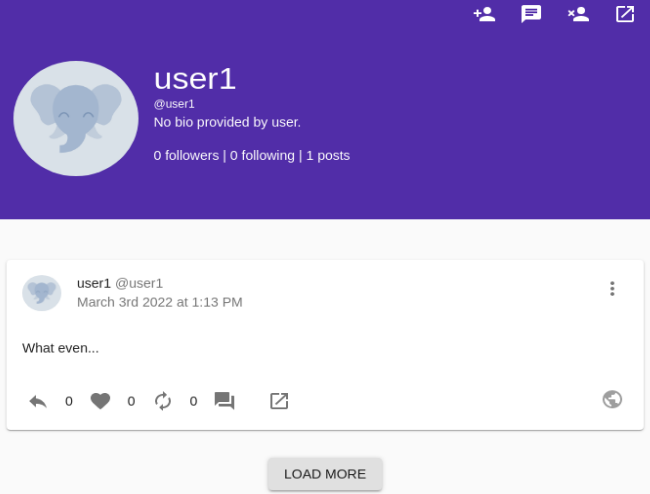Click the small avatar in post
Screen dimensions: 650x494
click(x=42, y=292)
